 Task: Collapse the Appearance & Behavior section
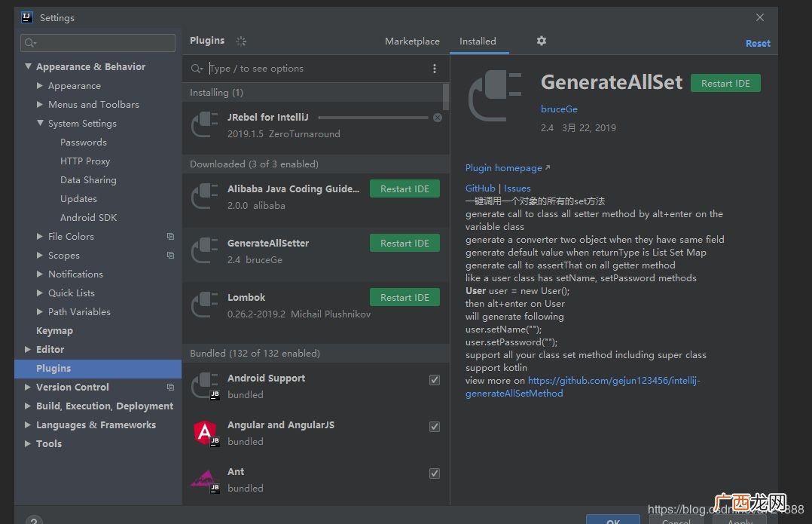[x=28, y=66]
